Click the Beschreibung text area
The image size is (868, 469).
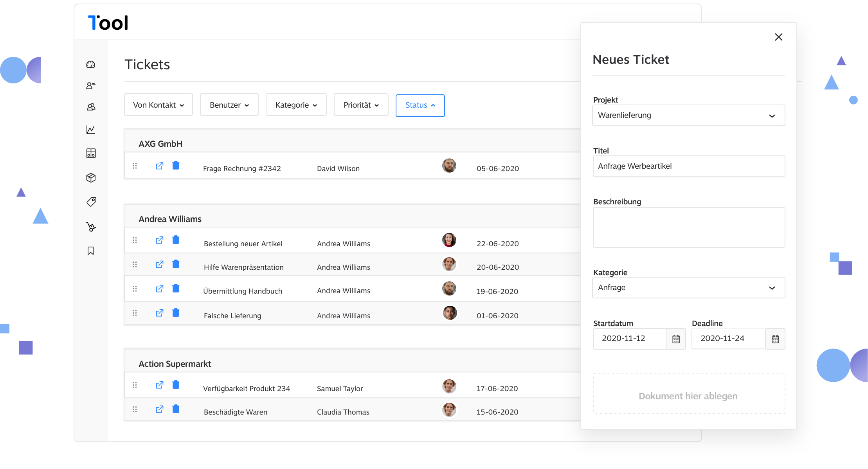pyautogui.click(x=688, y=227)
